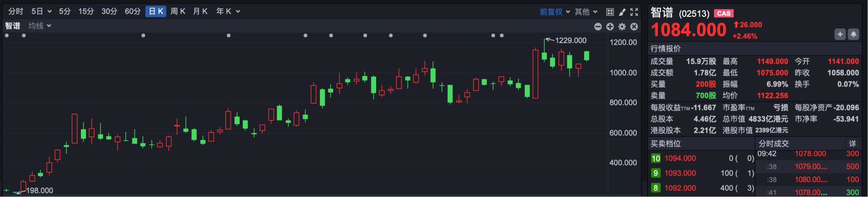Click the stock code (02513)

[x=694, y=14]
